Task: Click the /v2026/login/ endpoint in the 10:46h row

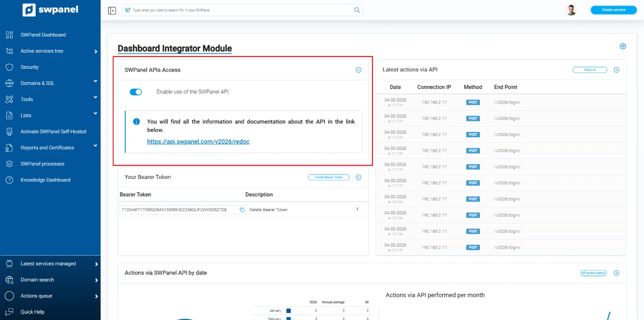Action: click(x=507, y=199)
